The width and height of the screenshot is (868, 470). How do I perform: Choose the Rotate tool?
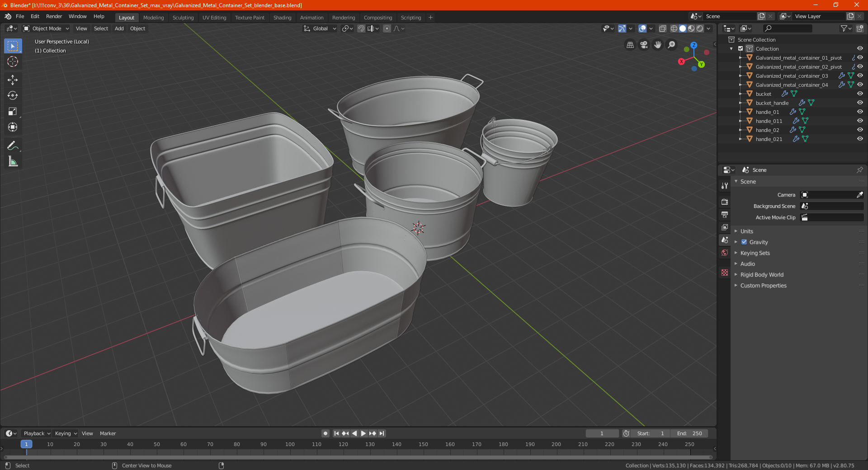(13, 95)
